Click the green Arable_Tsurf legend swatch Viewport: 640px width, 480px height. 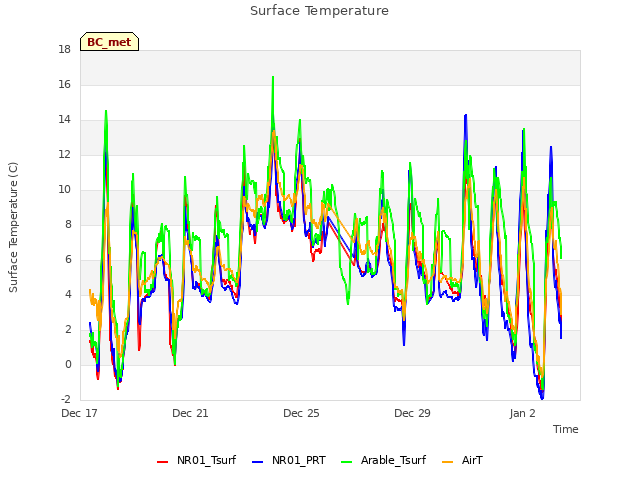pos(347,462)
